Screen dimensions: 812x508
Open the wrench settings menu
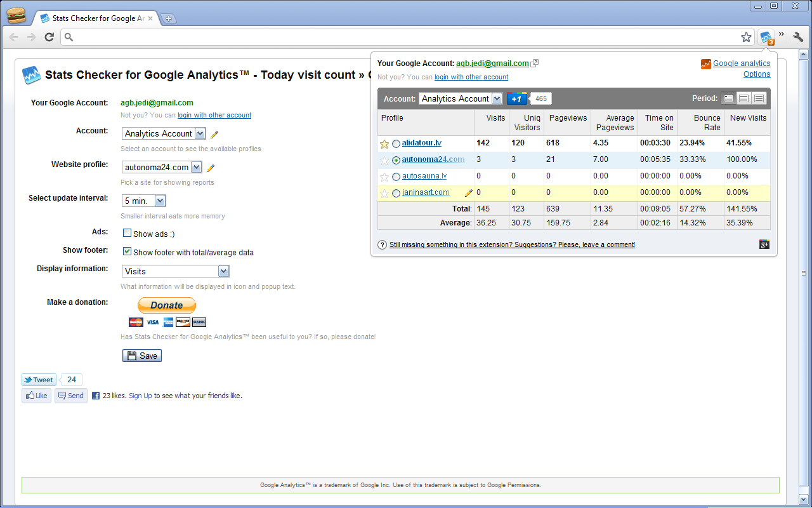(798, 37)
